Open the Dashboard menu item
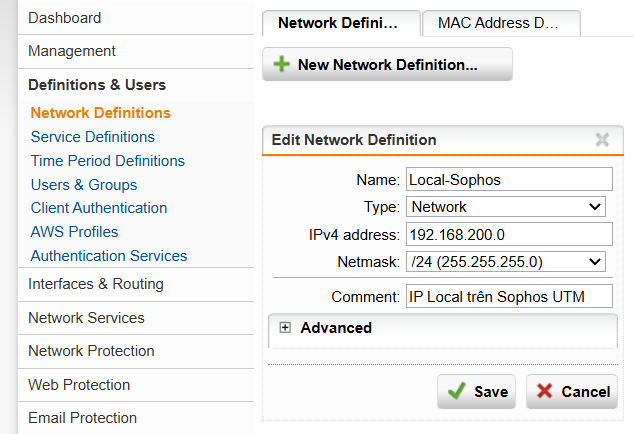 pyautogui.click(x=65, y=18)
